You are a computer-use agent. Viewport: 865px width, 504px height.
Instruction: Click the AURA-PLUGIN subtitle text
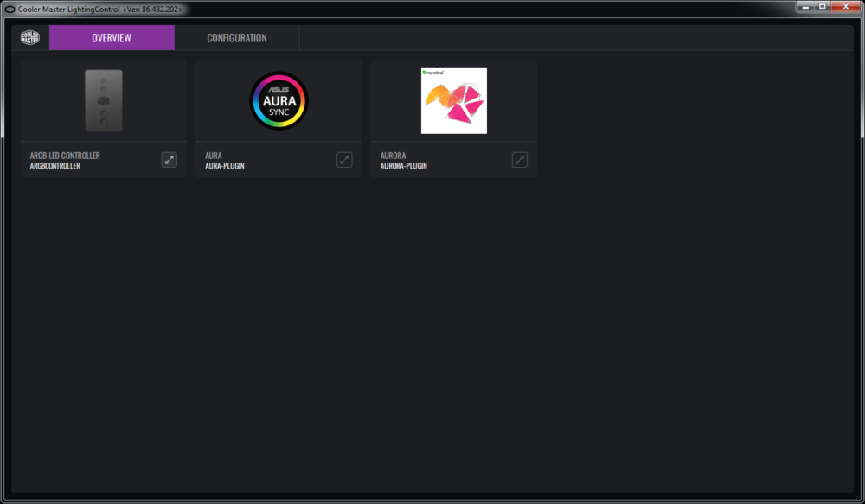(225, 166)
